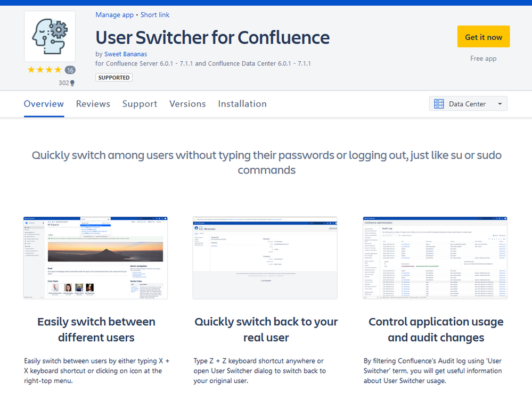The image size is (532, 412).
Task: Click 'Quickly switch back to your real user' heading
Action: (266, 329)
